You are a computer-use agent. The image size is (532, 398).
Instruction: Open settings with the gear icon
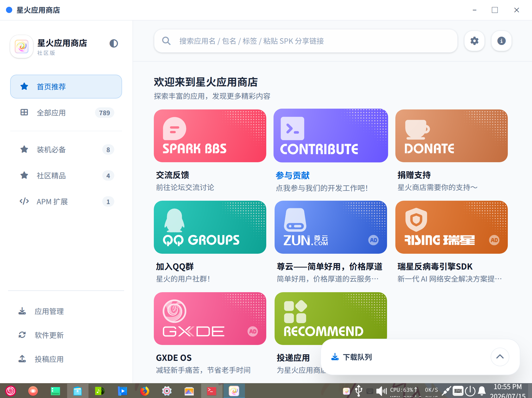tap(474, 41)
